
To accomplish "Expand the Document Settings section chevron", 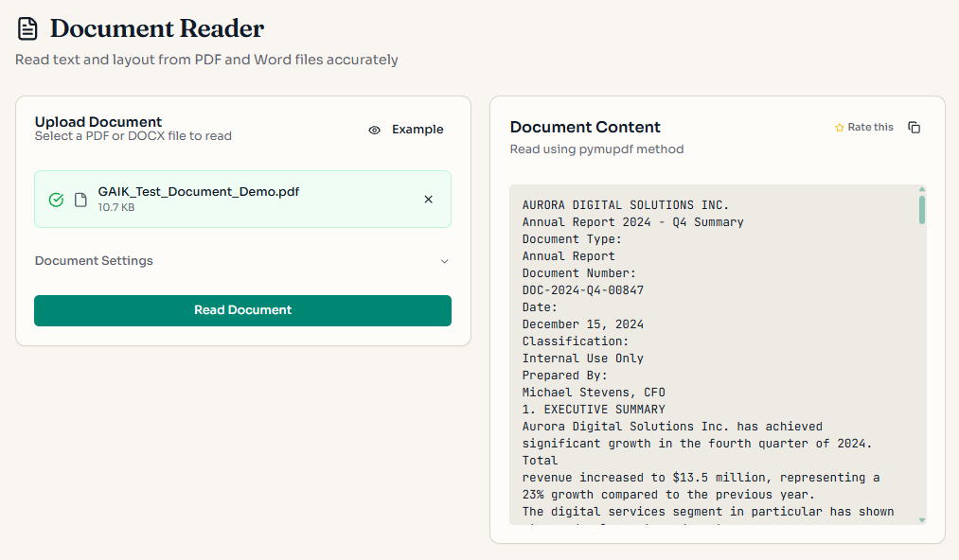I will tap(444, 261).
